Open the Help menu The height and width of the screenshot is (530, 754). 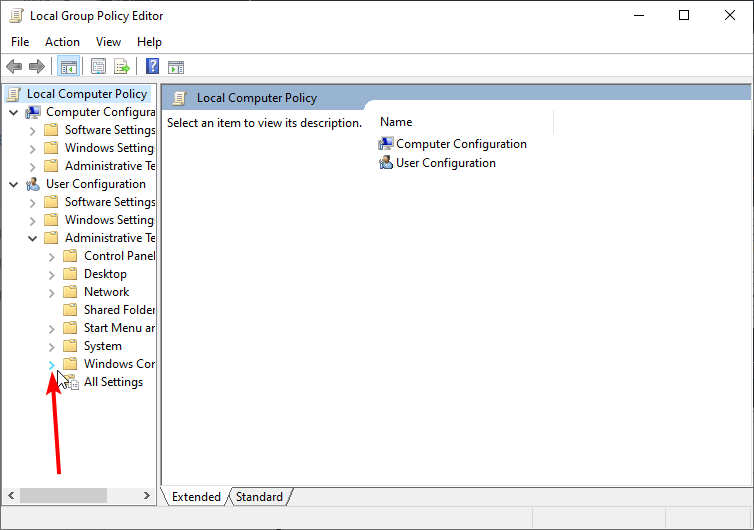coord(149,42)
